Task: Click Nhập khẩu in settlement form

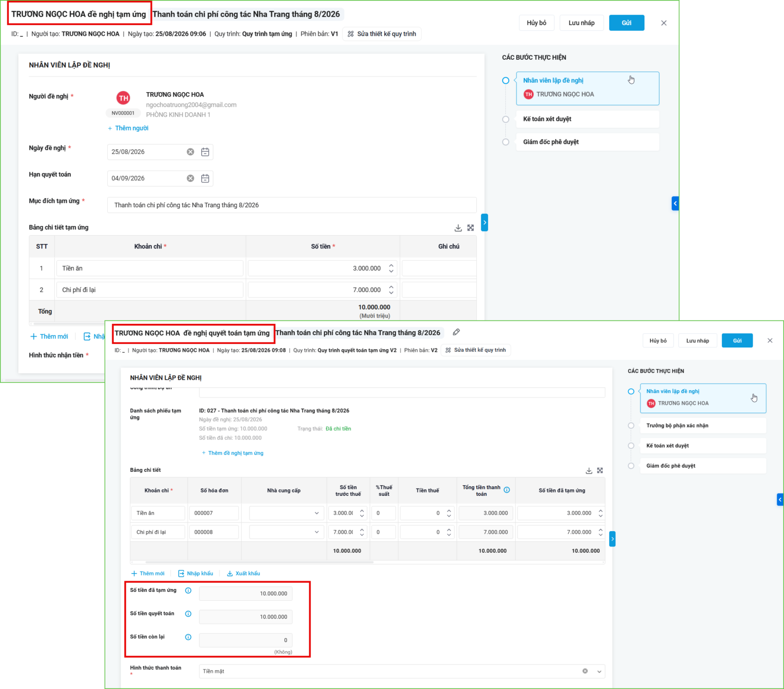Action: tap(196, 573)
